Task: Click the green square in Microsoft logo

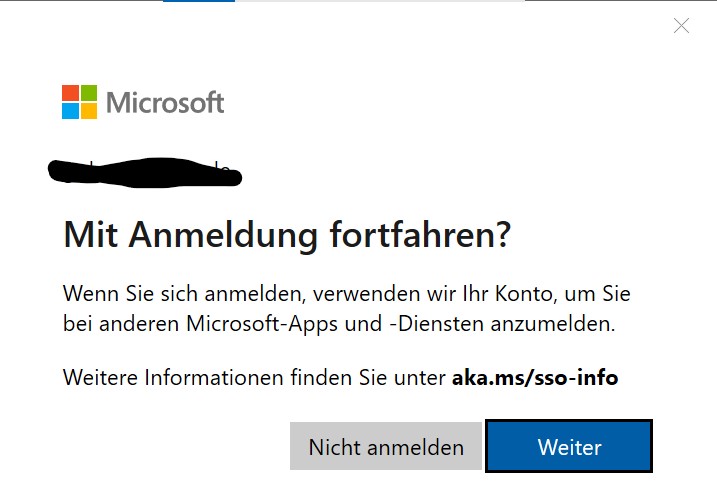Action: coord(88,93)
